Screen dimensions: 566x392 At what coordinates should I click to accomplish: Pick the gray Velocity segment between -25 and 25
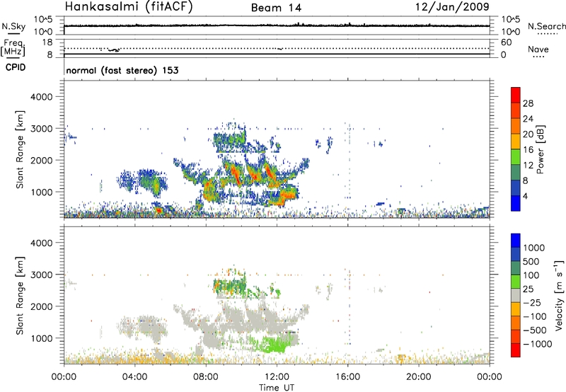[516, 295]
